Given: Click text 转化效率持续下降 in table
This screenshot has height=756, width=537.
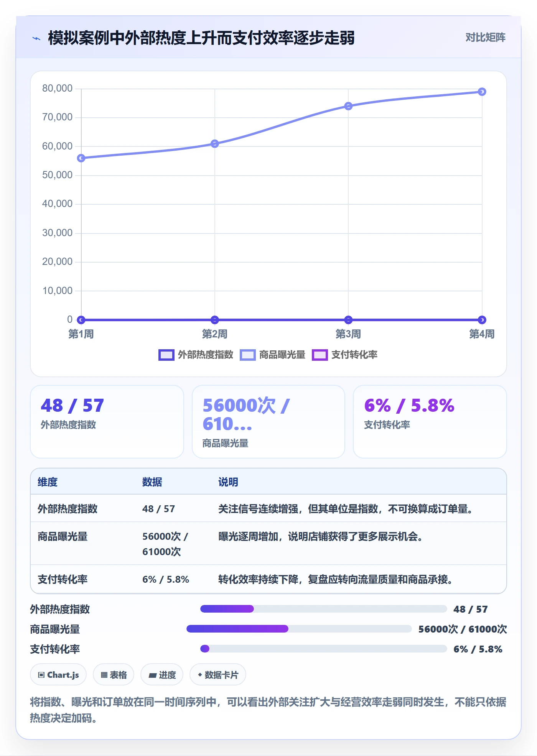Looking at the screenshot, I should point(258,579).
